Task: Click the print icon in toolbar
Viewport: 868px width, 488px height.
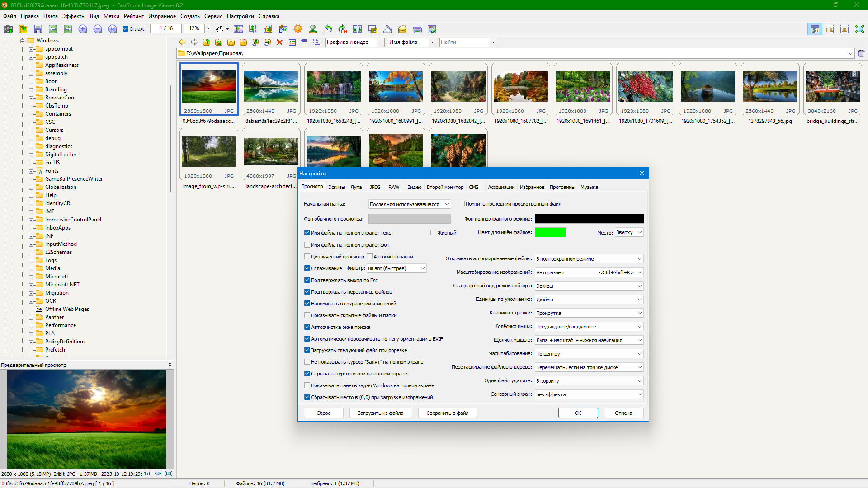Action: [x=417, y=29]
